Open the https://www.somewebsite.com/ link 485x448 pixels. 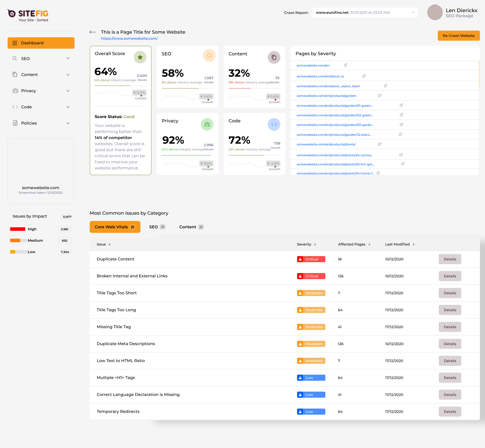pos(129,38)
